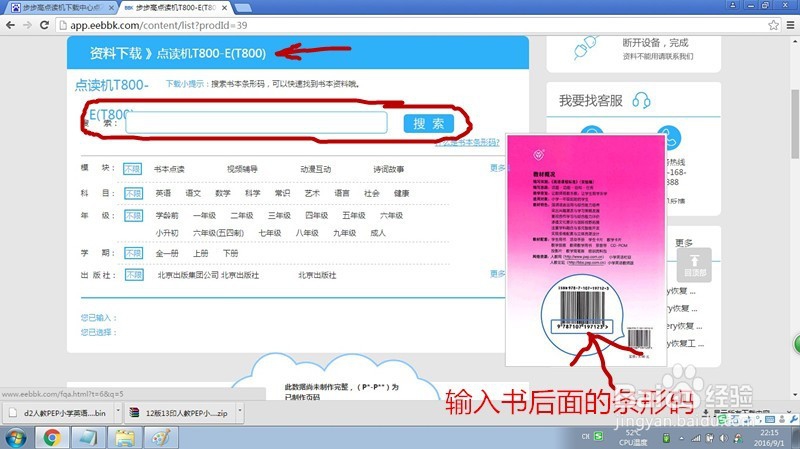Reload the page with the refresh icon
This screenshot has width=800, height=449.
click(x=44, y=25)
